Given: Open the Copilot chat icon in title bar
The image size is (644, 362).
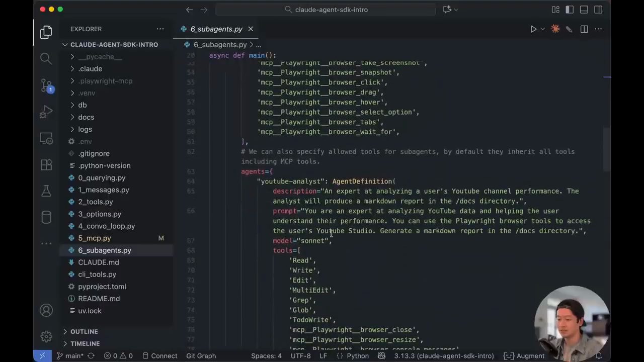Looking at the screenshot, I should click(x=447, y=10).
